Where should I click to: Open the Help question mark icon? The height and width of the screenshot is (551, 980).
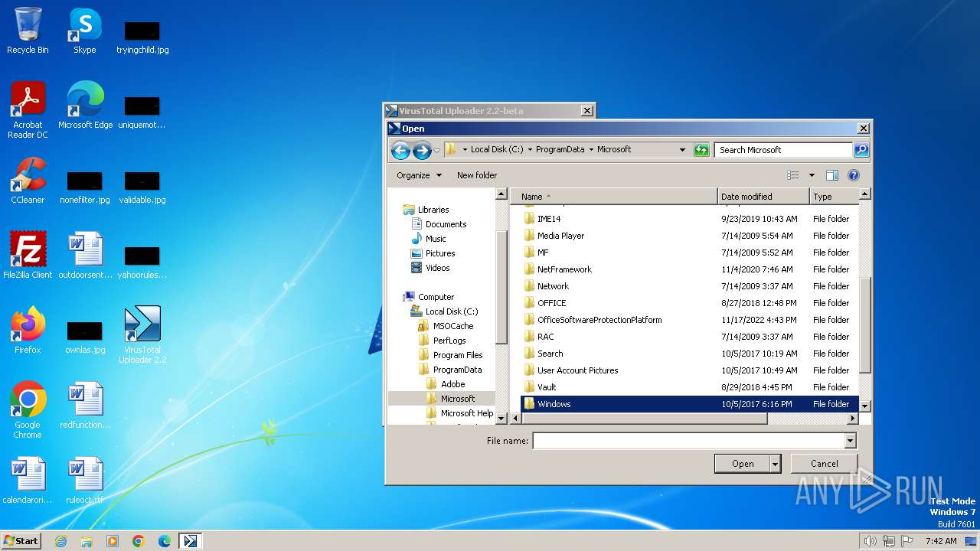click(x=854, y=175)
